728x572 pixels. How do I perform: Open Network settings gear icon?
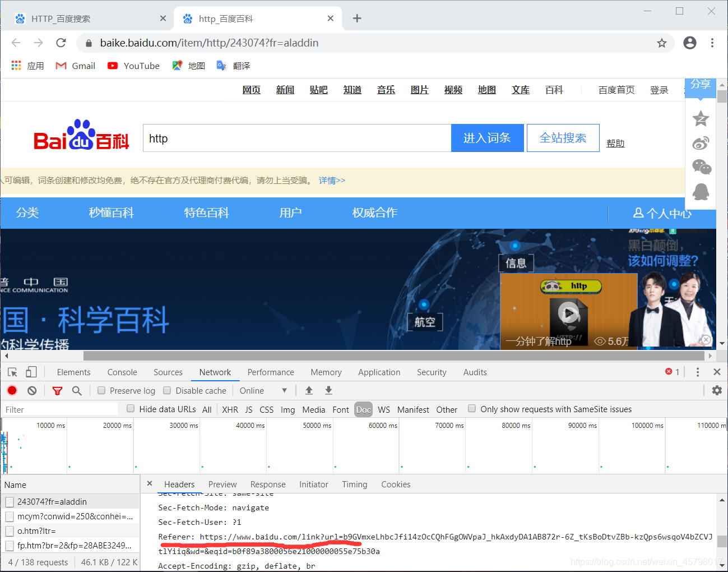717,390
